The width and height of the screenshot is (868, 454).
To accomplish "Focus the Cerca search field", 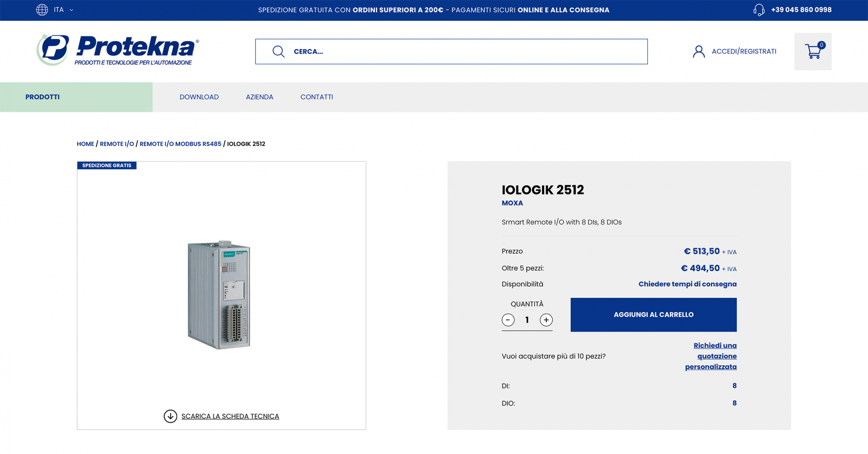I will pos(451,52).
